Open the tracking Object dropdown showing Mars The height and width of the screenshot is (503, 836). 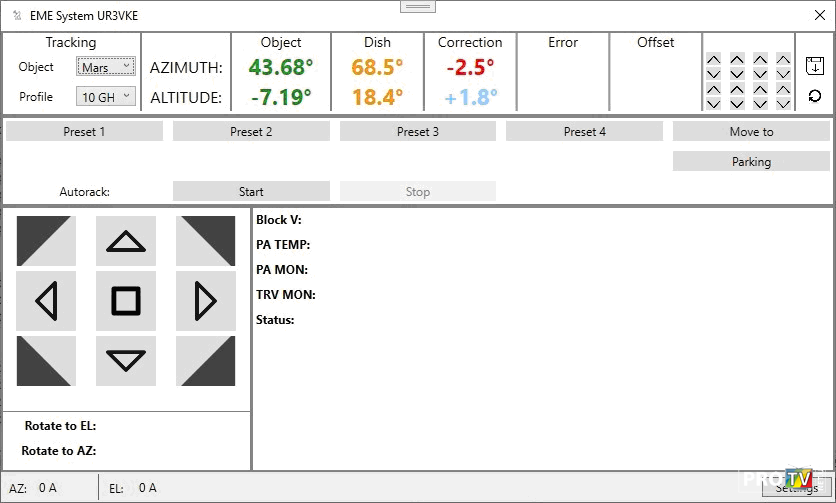tap(105, 67)
